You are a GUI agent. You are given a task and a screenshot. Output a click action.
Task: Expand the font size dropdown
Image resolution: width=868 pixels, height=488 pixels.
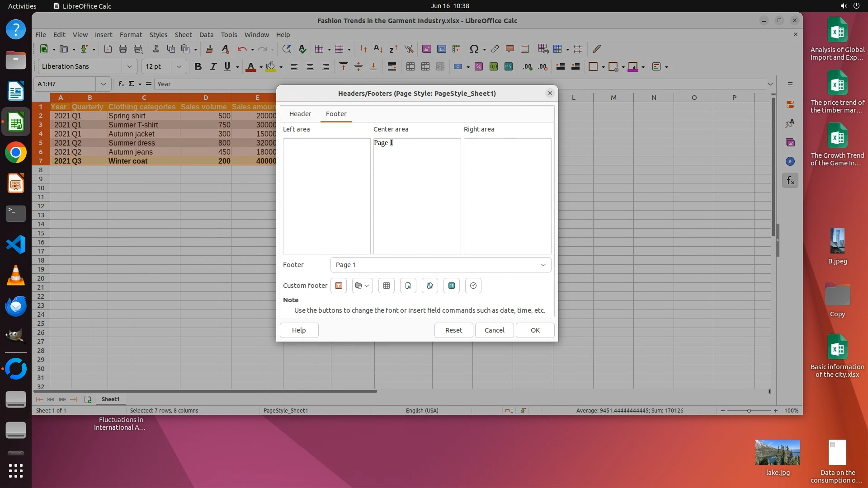[179, 67]
